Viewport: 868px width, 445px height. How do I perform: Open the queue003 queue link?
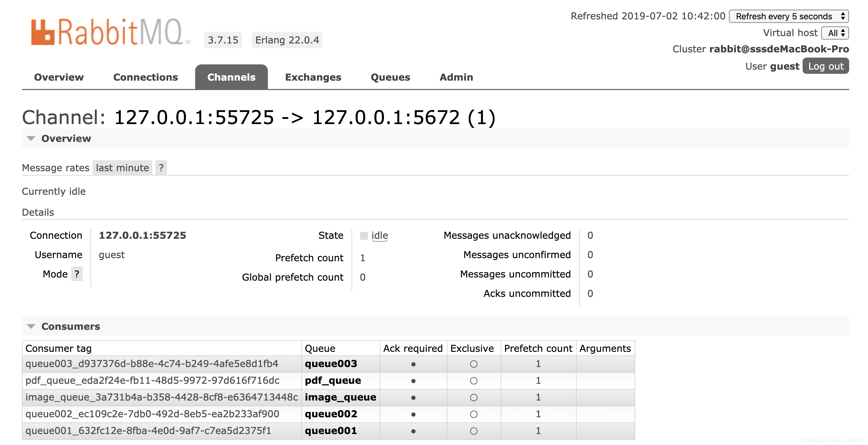click(331, 364)
